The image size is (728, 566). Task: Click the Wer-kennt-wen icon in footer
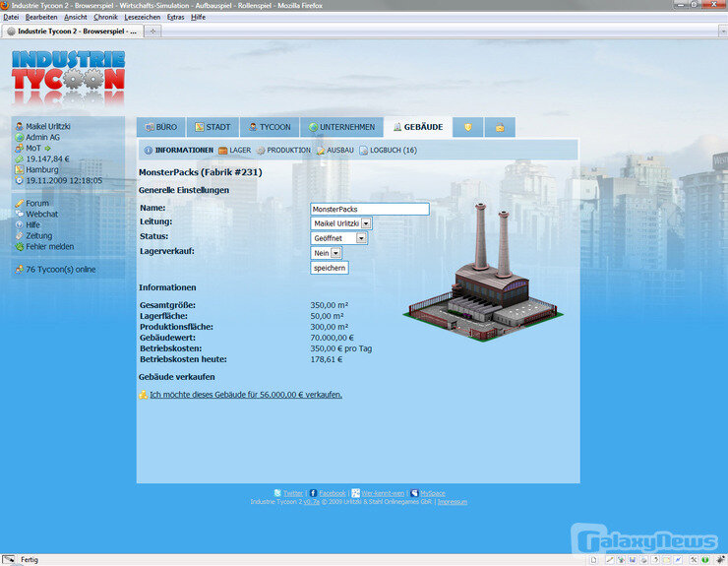[x=356, y=493]
